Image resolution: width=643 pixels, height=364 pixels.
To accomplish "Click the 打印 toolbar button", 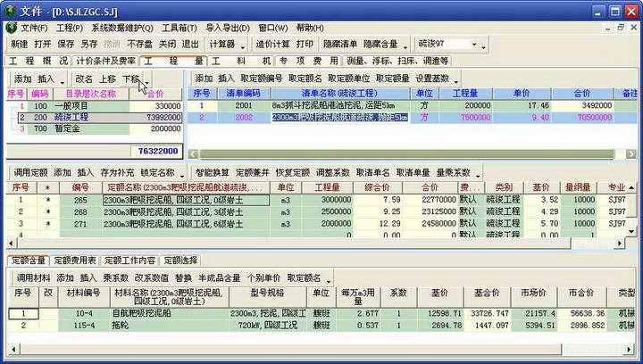I will (x=305, y=44).
